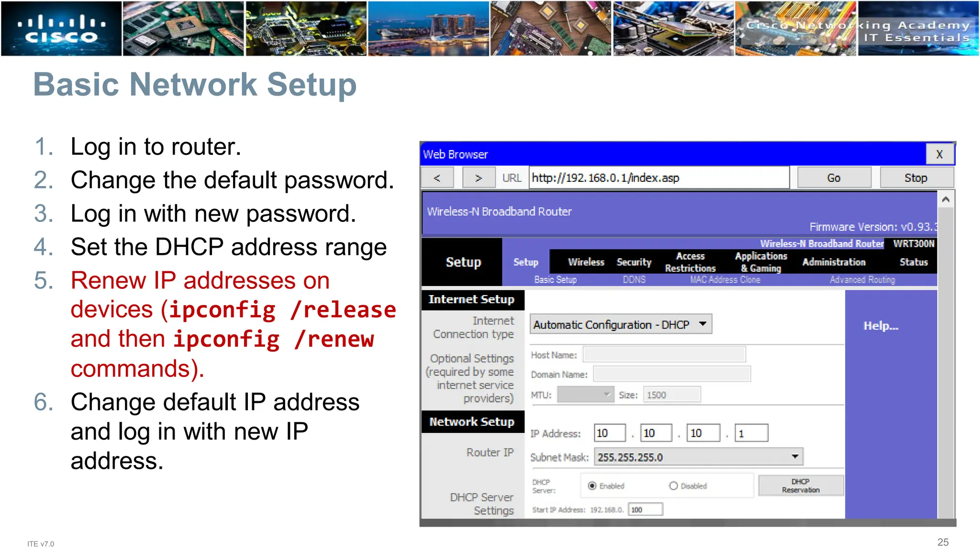The width and height of the screenshot is (980, 551).
Task: Open the Access Restrictions tab
Action: coord(690,262)
